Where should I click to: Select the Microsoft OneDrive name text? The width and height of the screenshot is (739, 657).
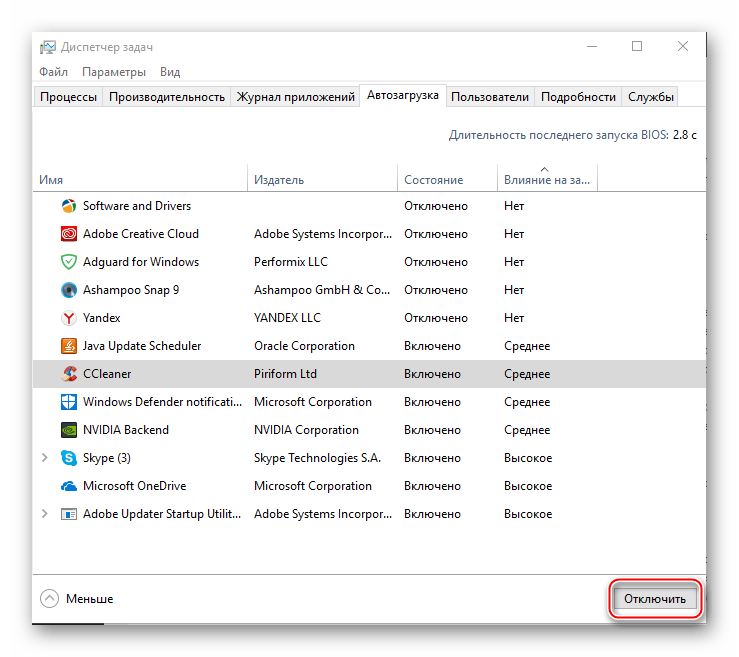[x=134, y=486]
